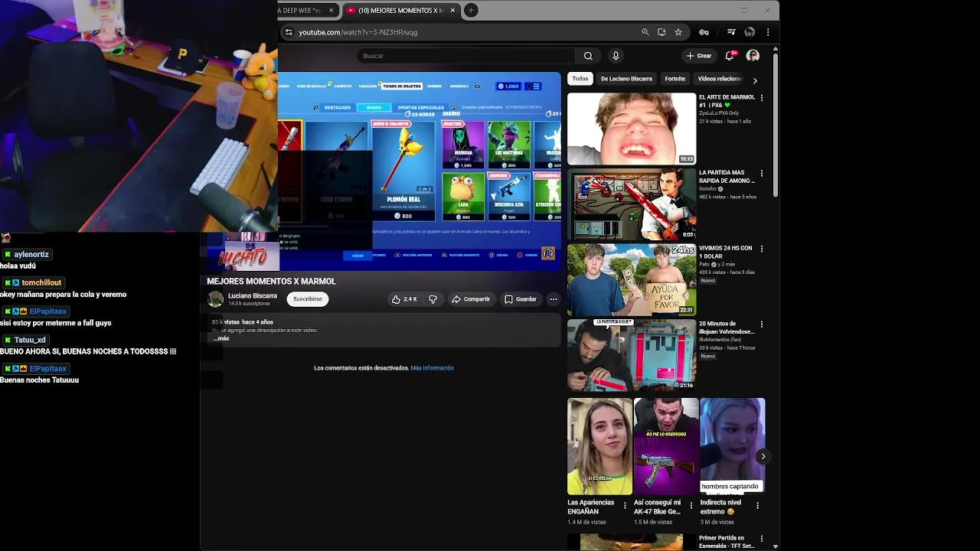Open LA PARTIDA MAS RAPIDA DE AMONG thumbnail
Screen dimensions: 980x551
click(x=632, y=204)
